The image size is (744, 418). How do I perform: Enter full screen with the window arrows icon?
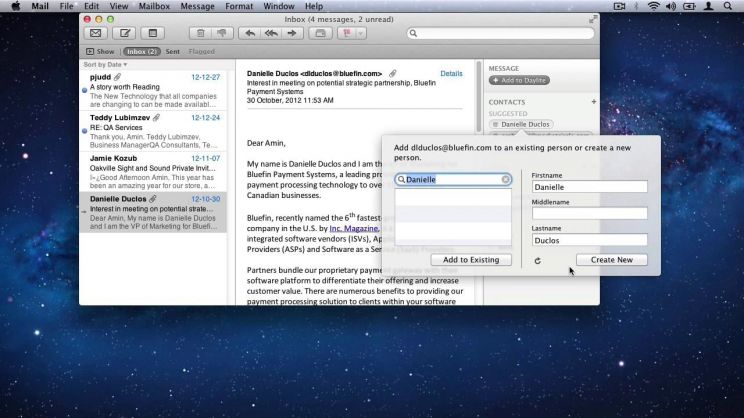coord(593,19)
